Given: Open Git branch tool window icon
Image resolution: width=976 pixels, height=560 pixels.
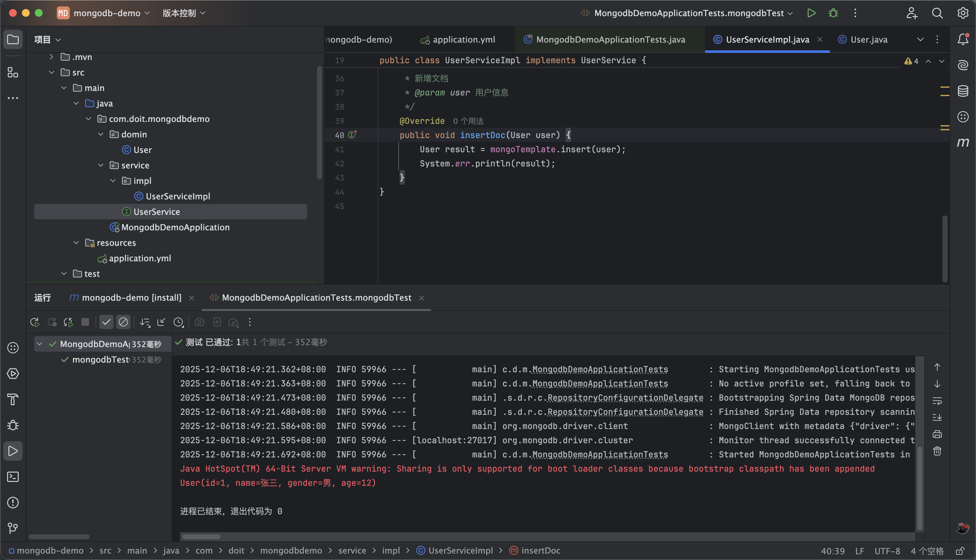Looking at the screenshot, I should 13,528.
